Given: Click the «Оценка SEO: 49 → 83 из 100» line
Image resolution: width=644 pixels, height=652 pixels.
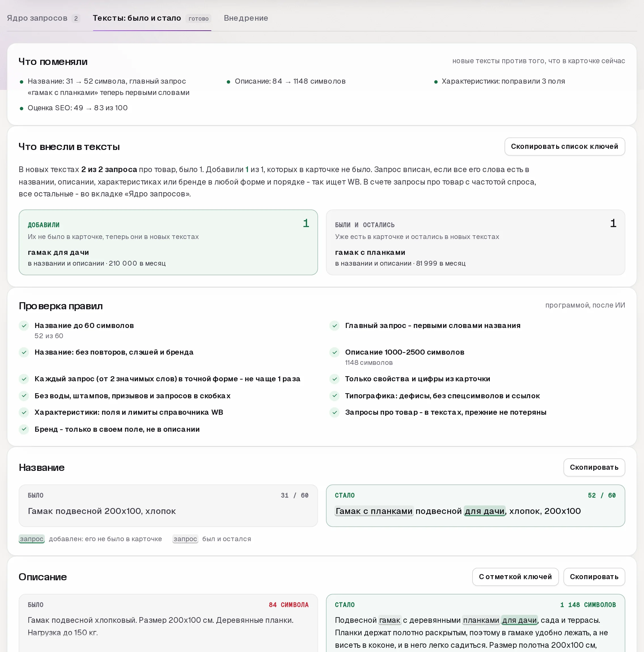Looking at the screenshot, I should (78, 108).
